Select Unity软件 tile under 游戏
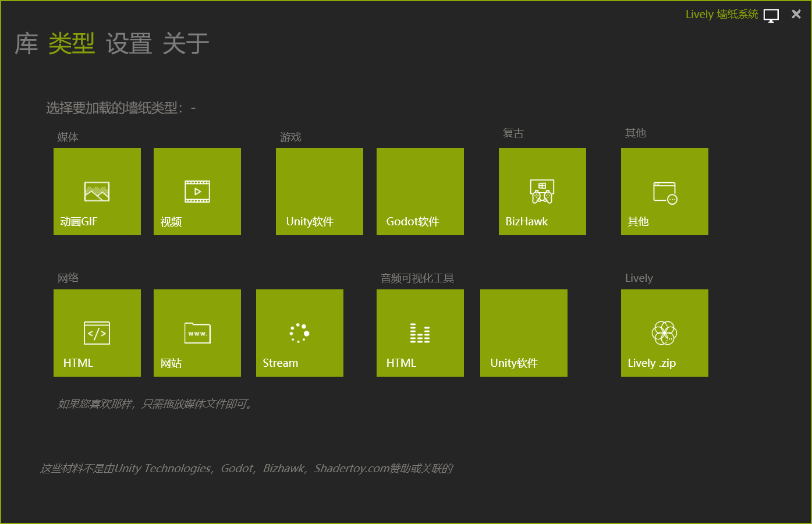This screenshot has width=812, height=524. point(320,192)
